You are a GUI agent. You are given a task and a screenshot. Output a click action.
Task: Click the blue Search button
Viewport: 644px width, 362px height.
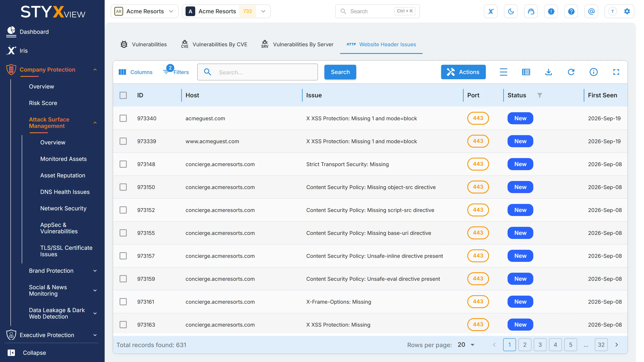[x=340, y=72]
